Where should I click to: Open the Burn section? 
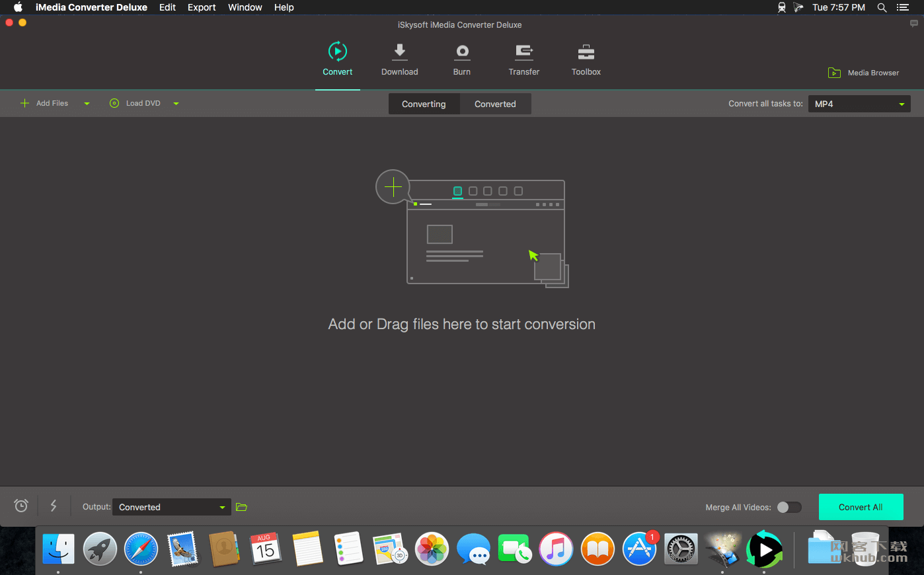(x=462, y=59)
